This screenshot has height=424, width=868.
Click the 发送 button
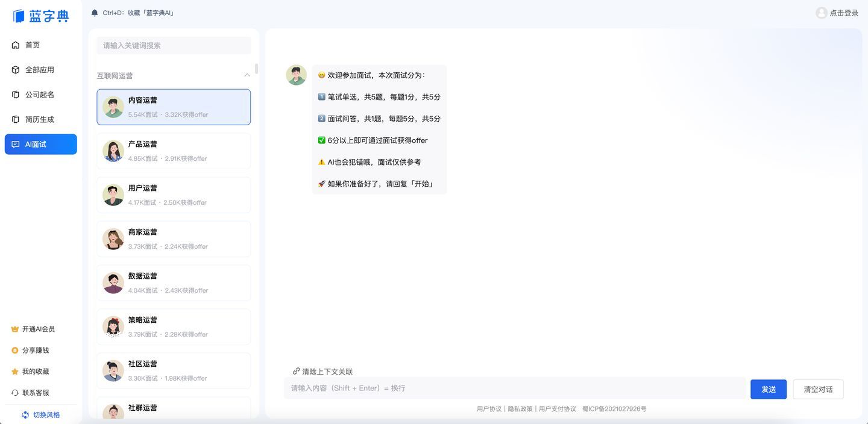point(769,389)
